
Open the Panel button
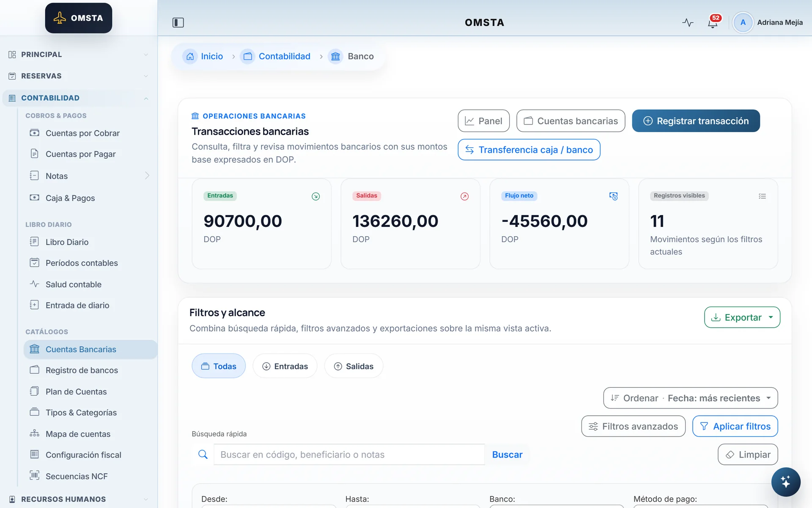click(483, 121)
